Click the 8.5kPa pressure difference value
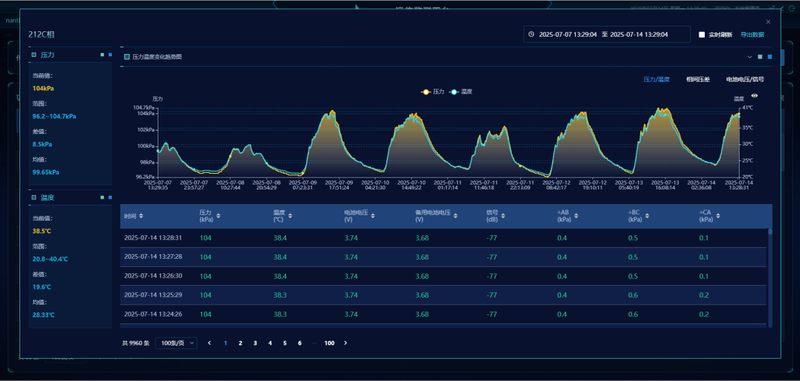The image size is (800, 381). (x=42, y=144)
